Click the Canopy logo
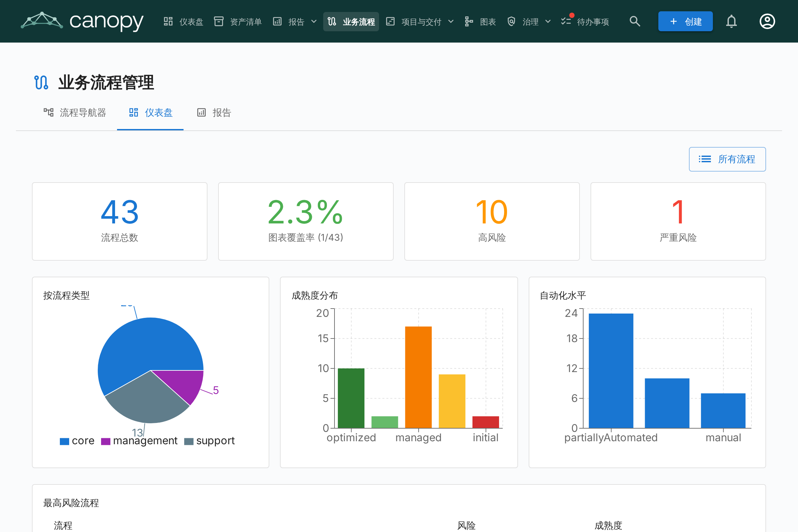Image resolution: width=798 pixels, height=532 pixels. click(82, 21)
